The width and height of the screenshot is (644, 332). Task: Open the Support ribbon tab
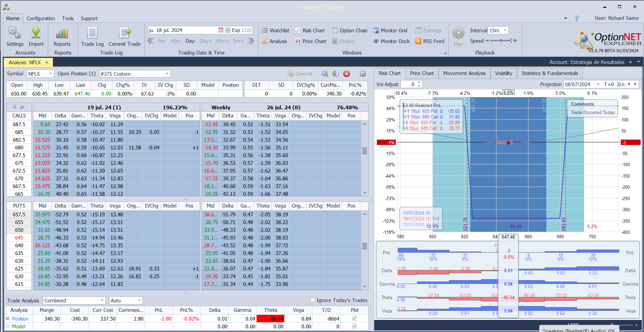(89, 19)
